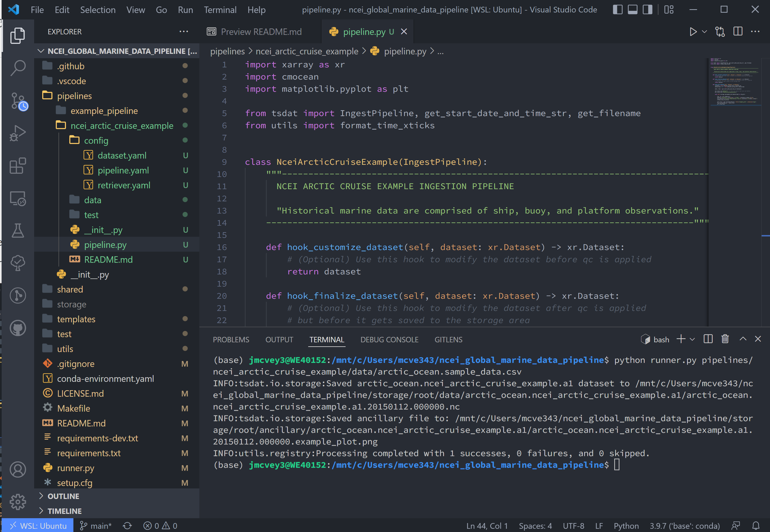Open Remote Explorer in activity bar

(x=18, y=199)
